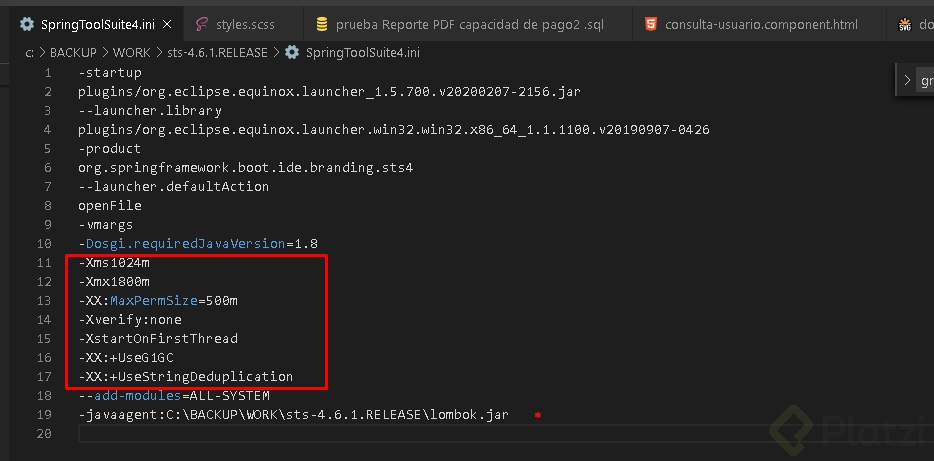Click the -Dosgi.requiredJavaVersion=1.8 line

[198, 244]
